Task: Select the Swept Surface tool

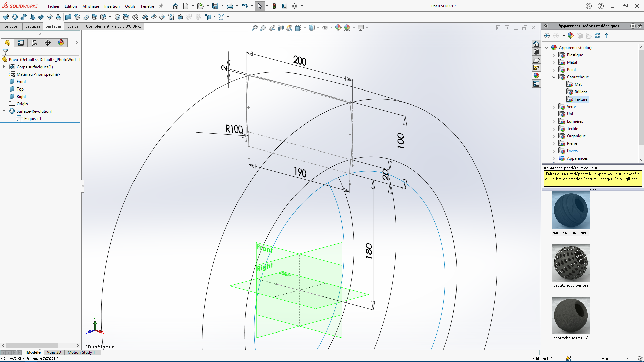Action: [x=23, y=17]
